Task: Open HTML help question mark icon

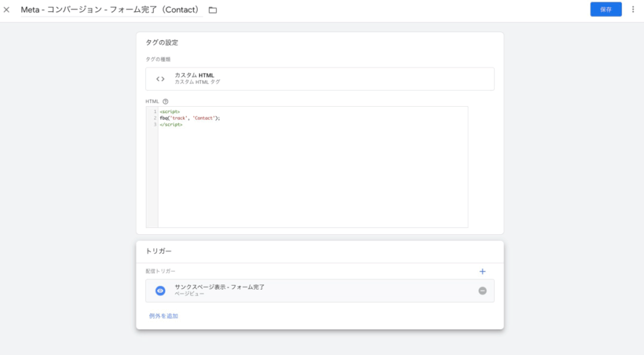Action: [165, 101]
